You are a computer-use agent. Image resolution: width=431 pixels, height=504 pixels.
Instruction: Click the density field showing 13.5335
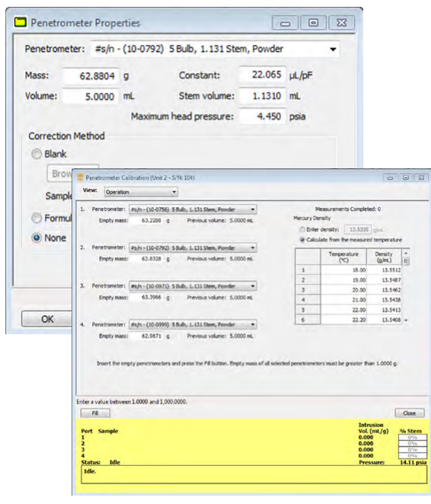coord(358,229)
